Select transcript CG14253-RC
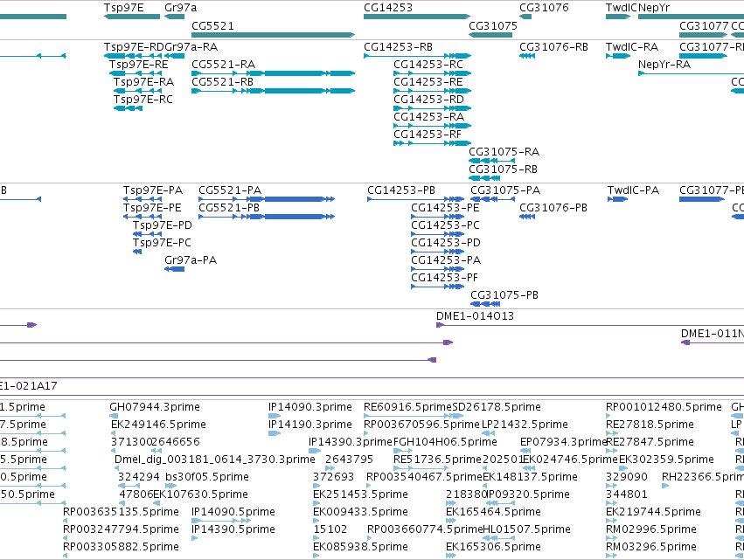The width and height of the screenshot is (744, 560). [432, 73]
